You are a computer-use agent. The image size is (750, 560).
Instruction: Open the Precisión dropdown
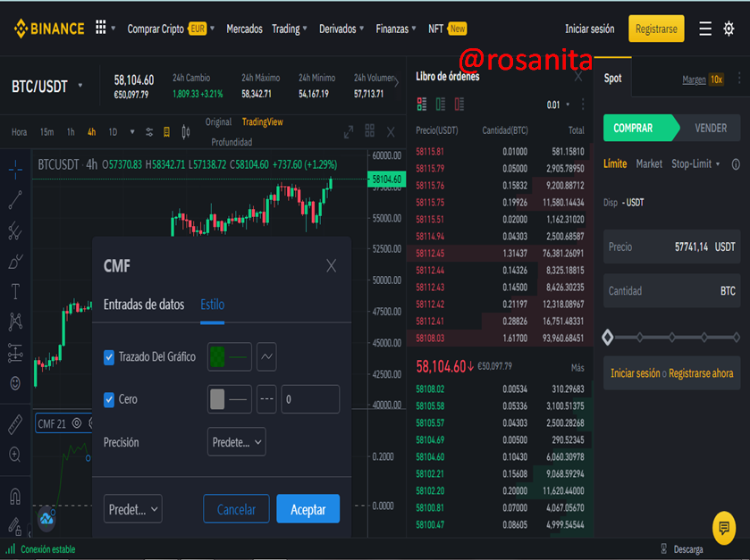236,442
